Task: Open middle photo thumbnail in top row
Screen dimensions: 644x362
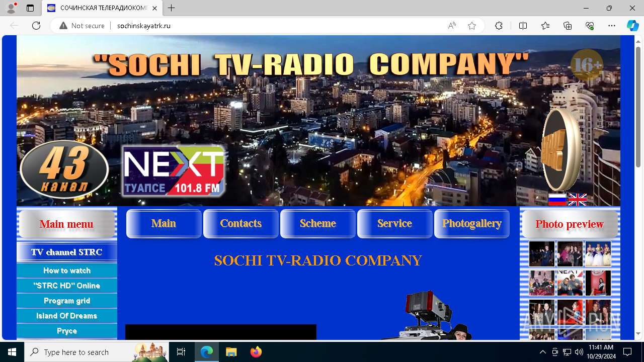Action: (570, 253)
